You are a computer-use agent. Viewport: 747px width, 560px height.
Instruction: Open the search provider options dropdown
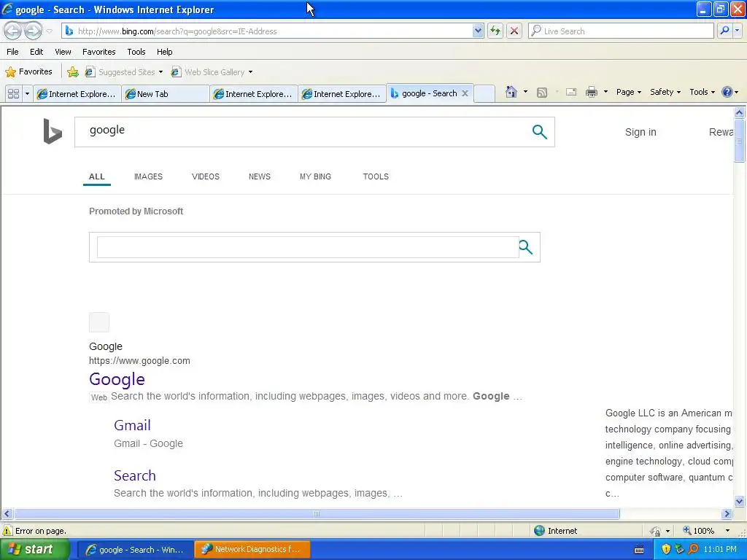737,31
